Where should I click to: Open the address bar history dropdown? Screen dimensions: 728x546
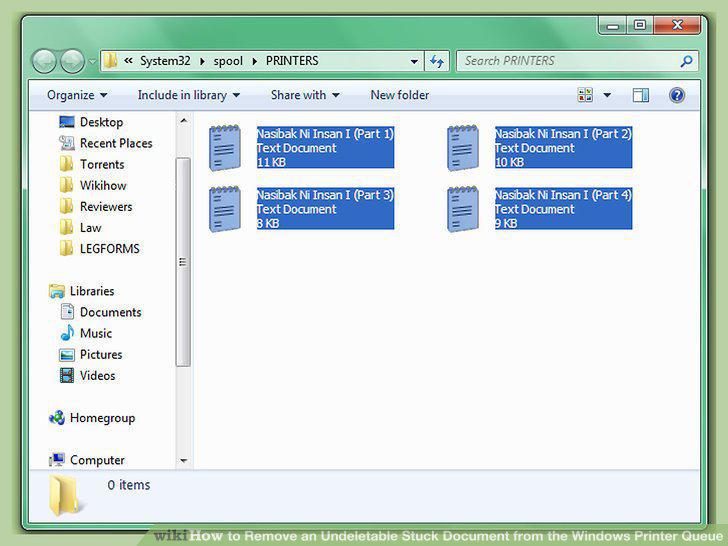pyautogui.click(x=414, y=61)
